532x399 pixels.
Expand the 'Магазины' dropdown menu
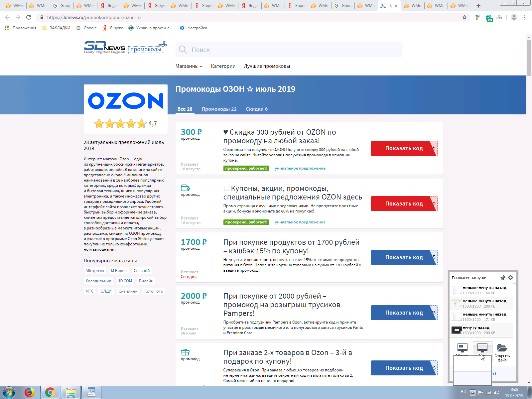(x=189, y=66)
